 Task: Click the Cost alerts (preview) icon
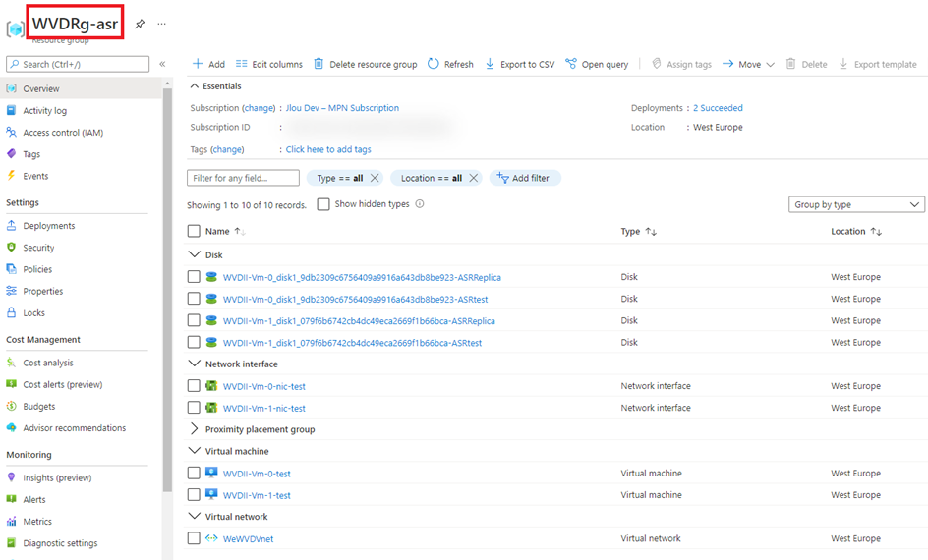(x=11, y=384)
